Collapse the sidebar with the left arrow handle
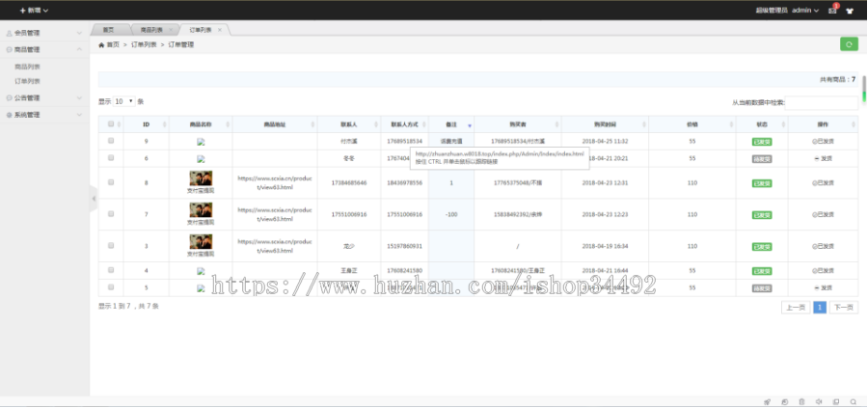This screenshot has width=868, height=408. pos(94,199)
